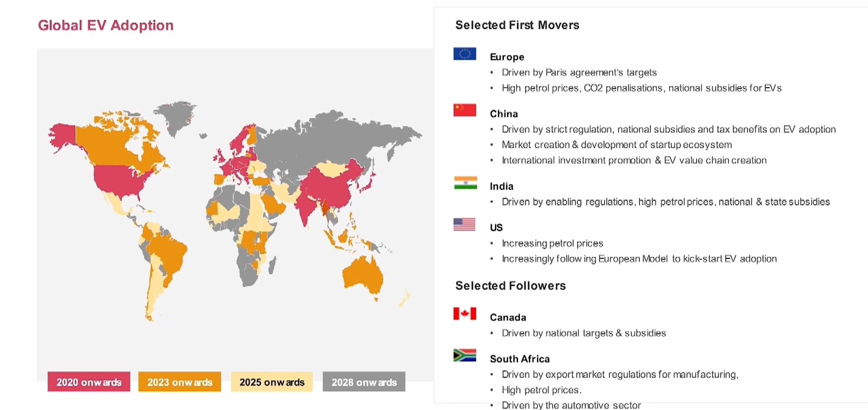Click the South Africa flag icon

pos(464,355)
